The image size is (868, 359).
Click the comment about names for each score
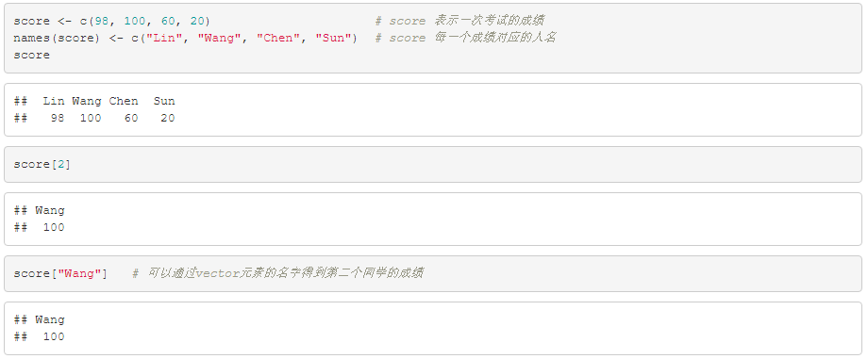pos(465,39)
